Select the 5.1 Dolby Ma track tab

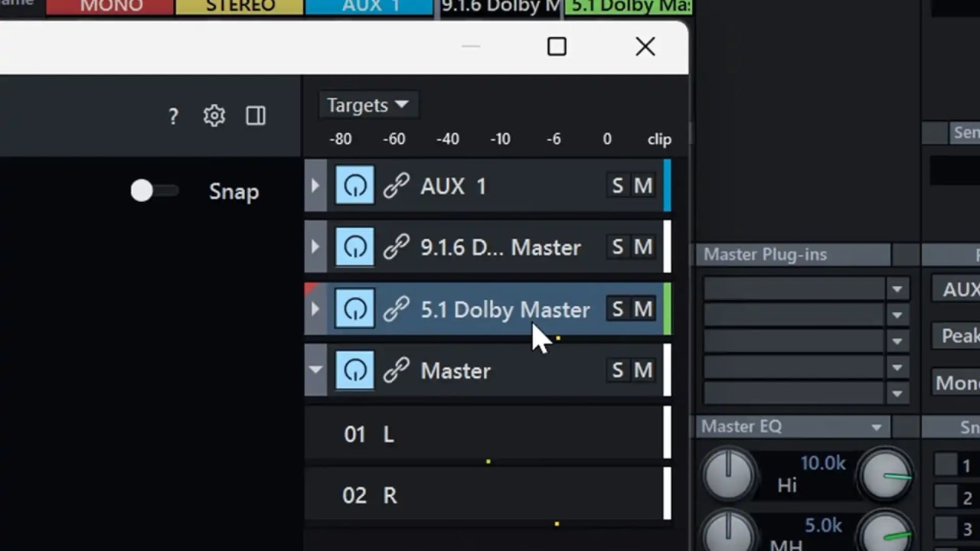(x=628, y=7)
